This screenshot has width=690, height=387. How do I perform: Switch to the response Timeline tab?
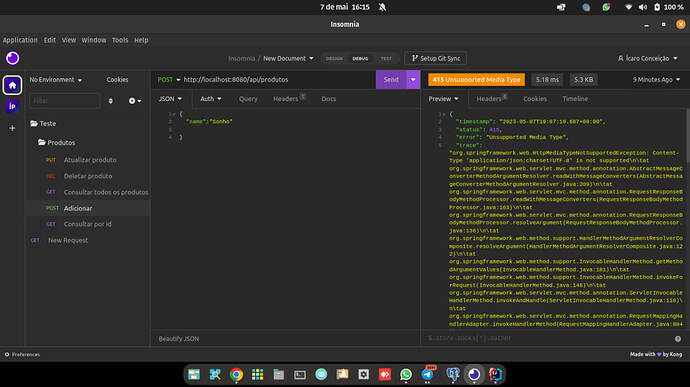[x=575, y=99]
